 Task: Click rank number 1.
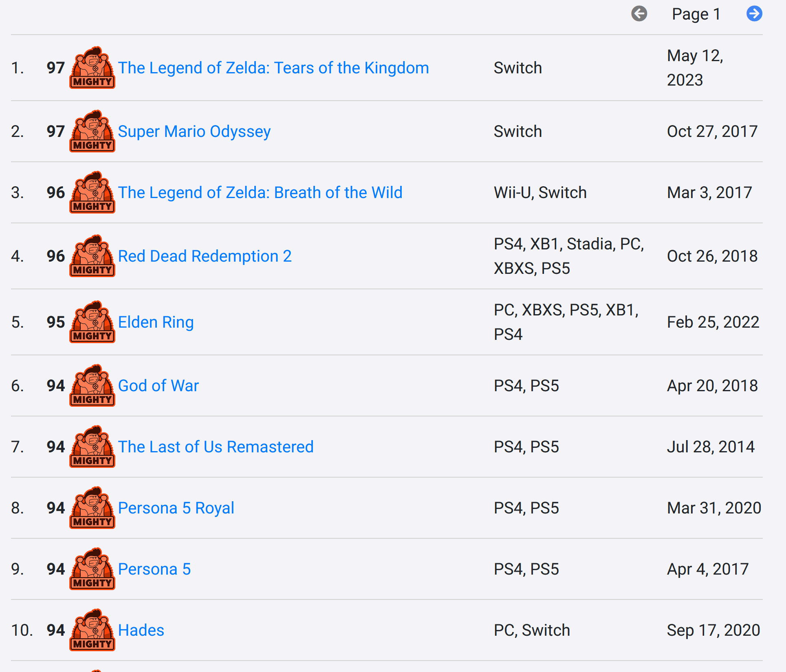point(18,68)
